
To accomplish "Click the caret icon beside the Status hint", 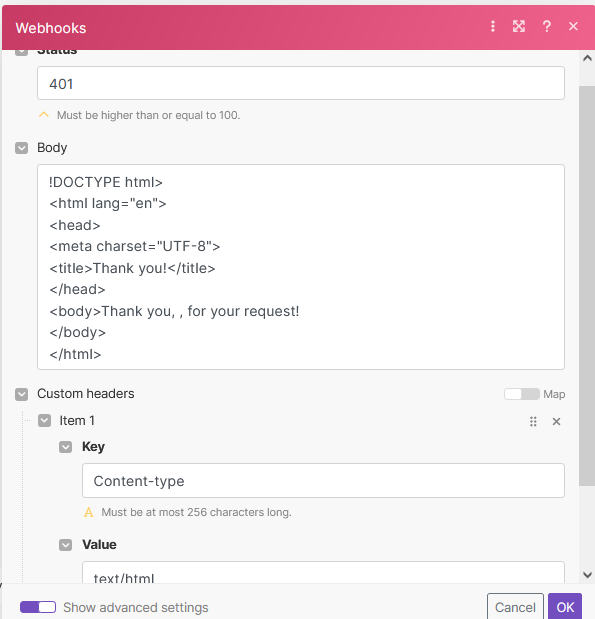I will coord(44,115).
